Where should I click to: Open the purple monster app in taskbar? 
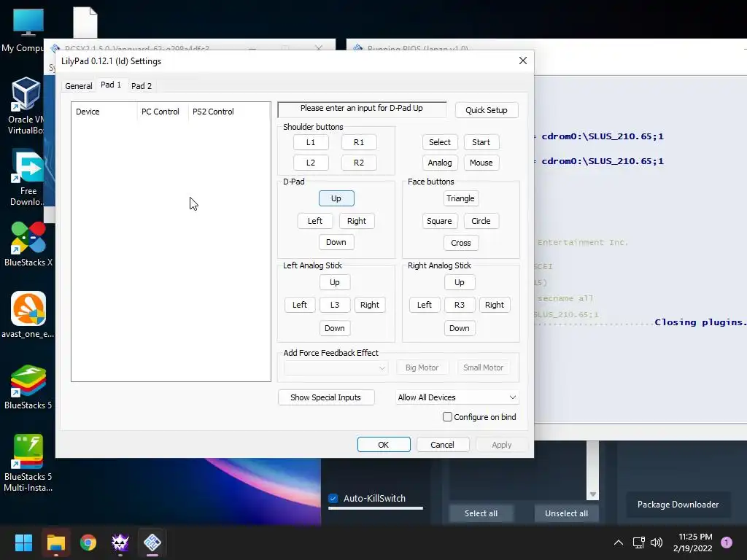[x=120, y=542]
